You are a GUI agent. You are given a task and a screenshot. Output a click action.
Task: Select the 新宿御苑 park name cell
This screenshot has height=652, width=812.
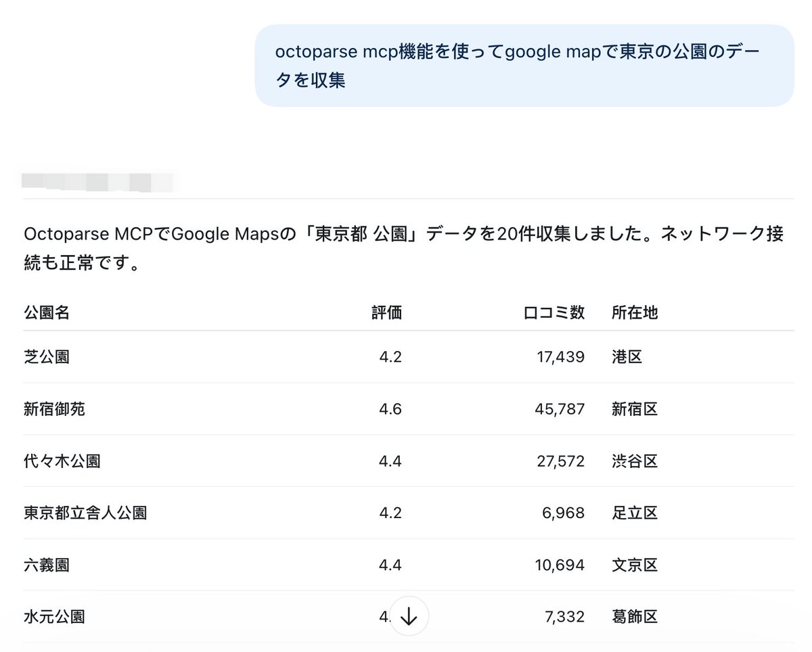54,409
